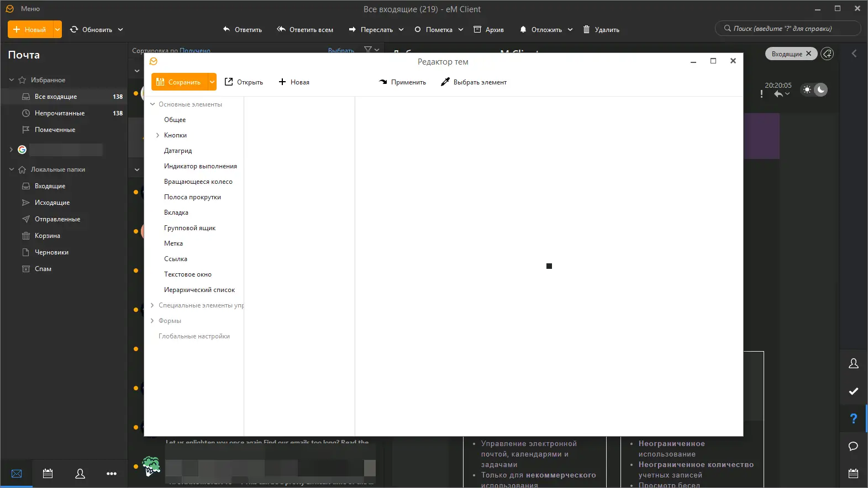868x488 pixels.
Task: Collapse the Локальные папки section
Action: pos(12,169)
